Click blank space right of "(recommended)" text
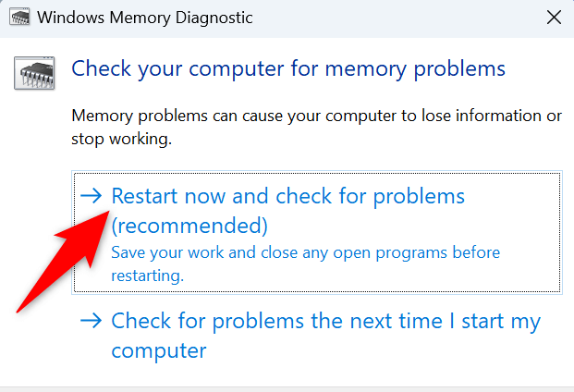This screenshot has height=392, width=574. (416, 226)
